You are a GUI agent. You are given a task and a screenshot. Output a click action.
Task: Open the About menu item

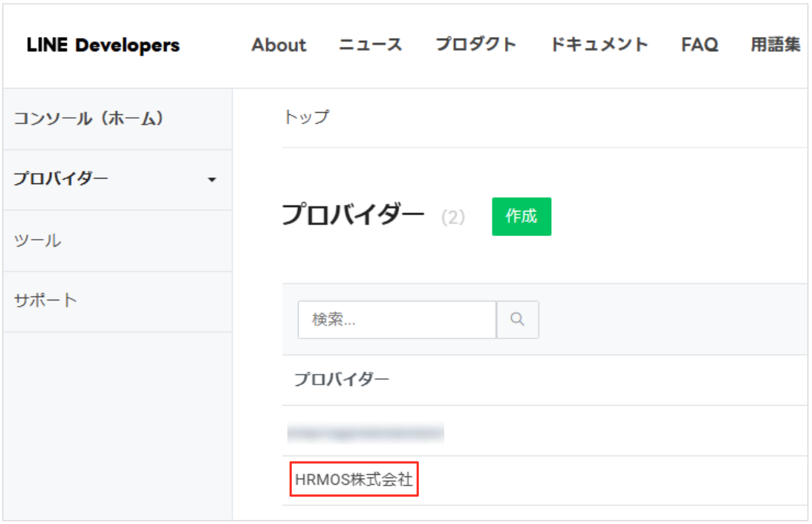click(279, 45)
